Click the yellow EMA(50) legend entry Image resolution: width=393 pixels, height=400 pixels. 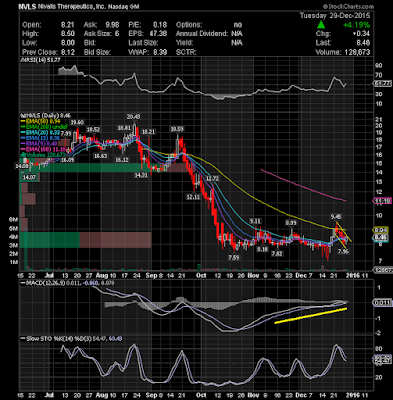click(42, 121)
